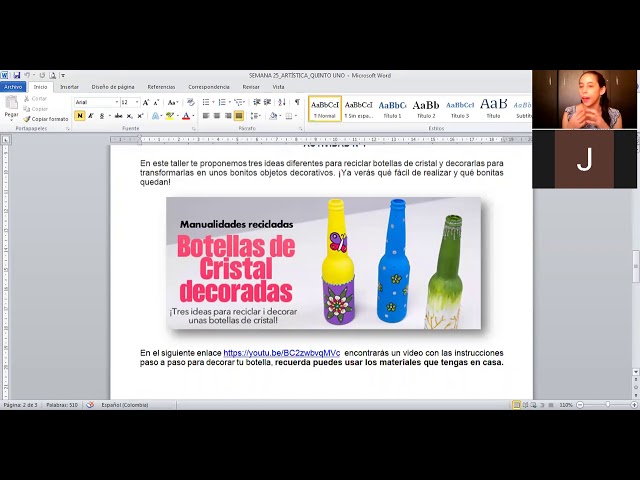Undo the last action

[x=27, y=75]
